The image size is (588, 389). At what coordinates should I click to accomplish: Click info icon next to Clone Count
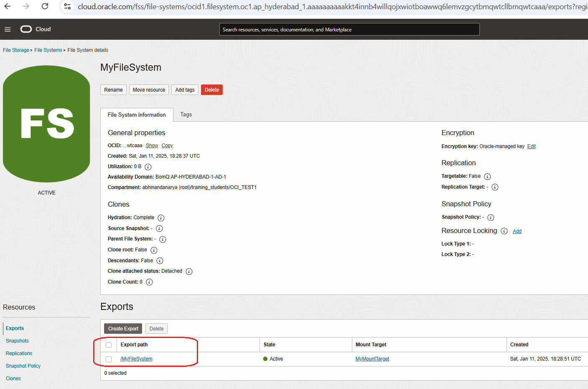(x=149, y=282)
